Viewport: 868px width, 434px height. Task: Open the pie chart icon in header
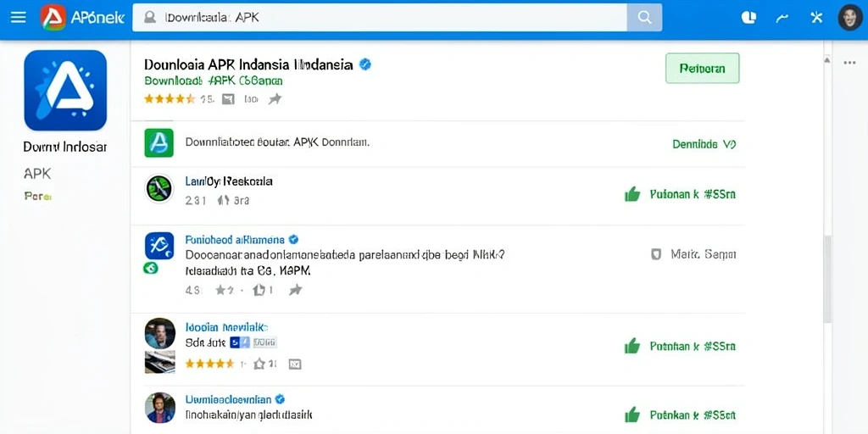click(748, 17)
